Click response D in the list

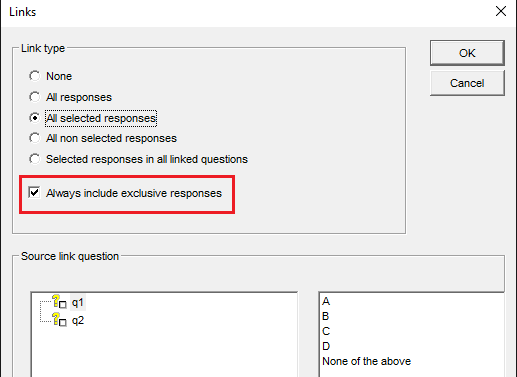pyautogui.click(x=326, y=346)
